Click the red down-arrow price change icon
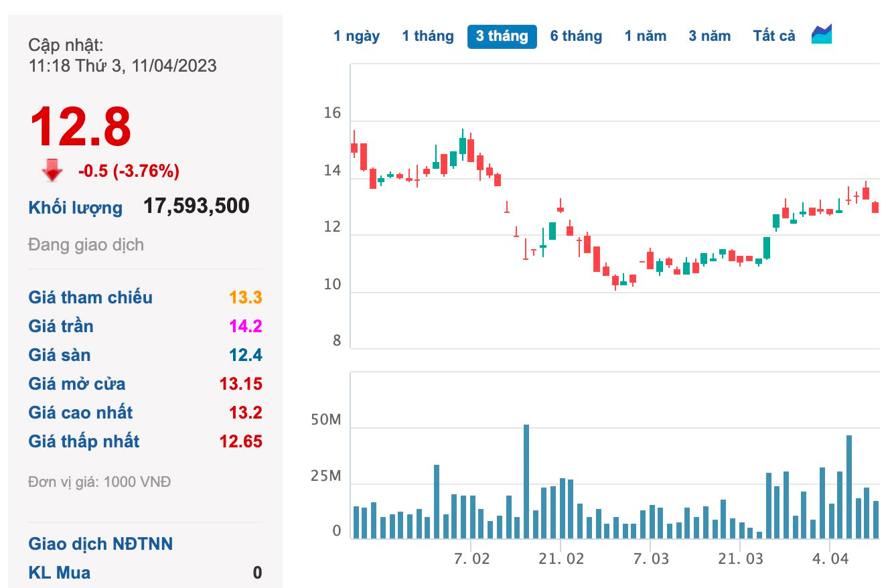 (x=52, y=171)
